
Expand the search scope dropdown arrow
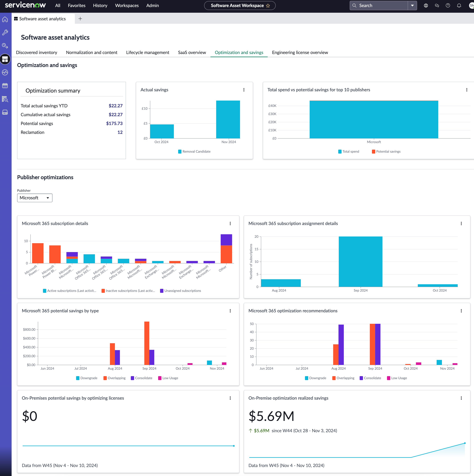coord(412,5)
